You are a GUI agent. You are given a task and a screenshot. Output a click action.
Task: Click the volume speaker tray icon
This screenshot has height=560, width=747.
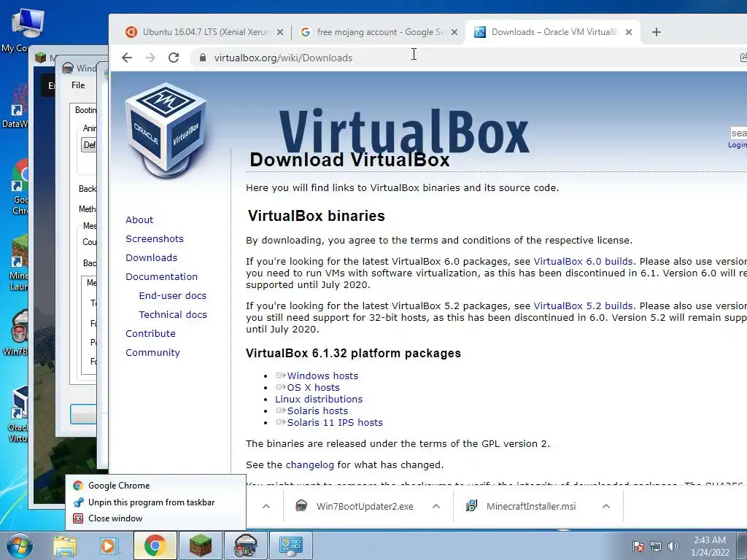pyautogui.click(x=673, y=546)
